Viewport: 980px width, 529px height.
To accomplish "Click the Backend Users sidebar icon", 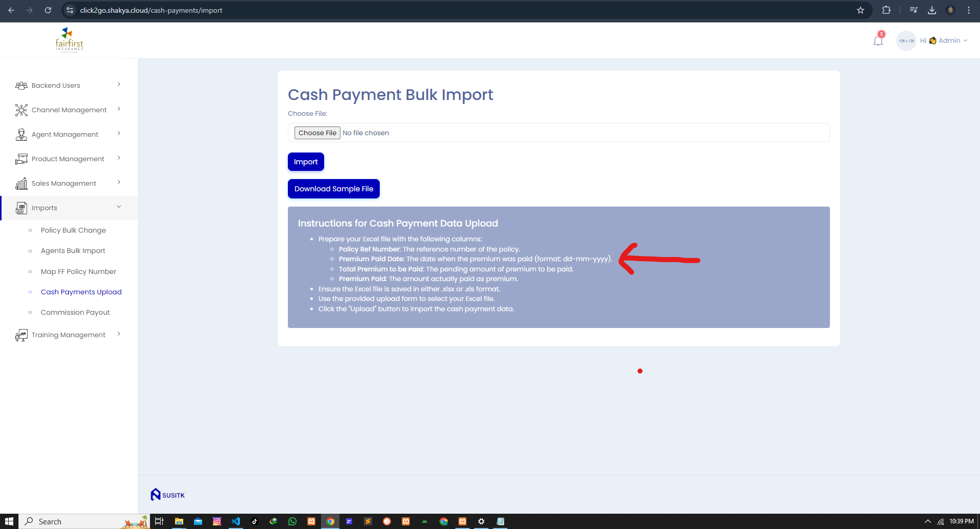I will [x=21, y=86].
